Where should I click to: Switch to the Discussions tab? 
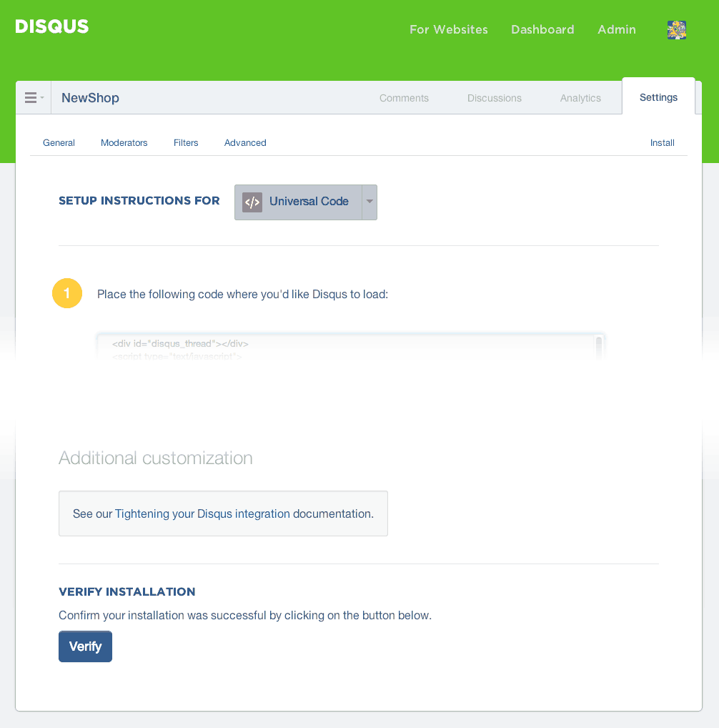click(x=495, y=98)
